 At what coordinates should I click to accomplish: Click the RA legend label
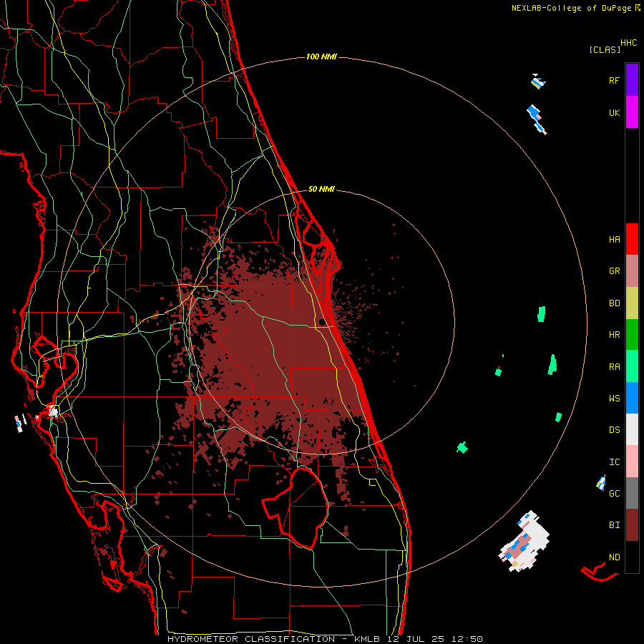[x=614, y=367]
